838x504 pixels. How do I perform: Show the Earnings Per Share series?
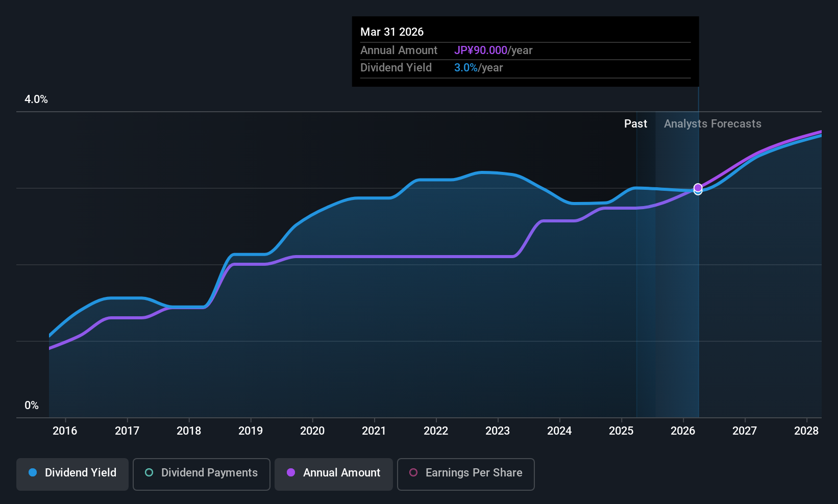click(466, 474)
